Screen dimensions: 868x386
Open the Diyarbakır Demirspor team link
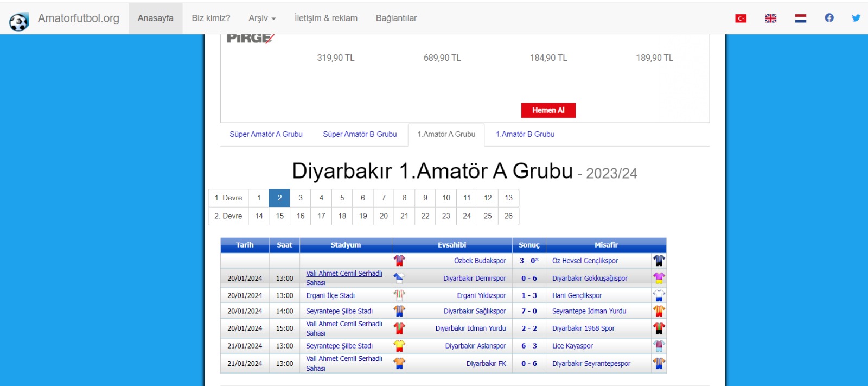click(x=474, y=279)
